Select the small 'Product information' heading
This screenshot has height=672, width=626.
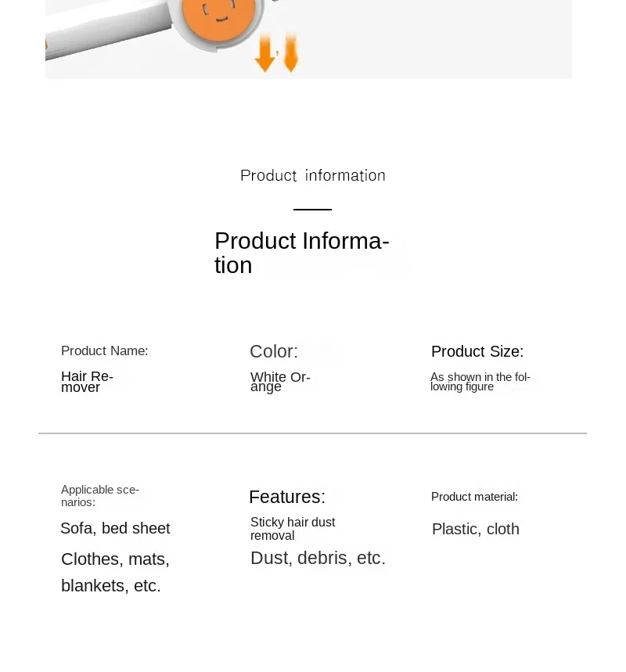[x=312, y=176]
